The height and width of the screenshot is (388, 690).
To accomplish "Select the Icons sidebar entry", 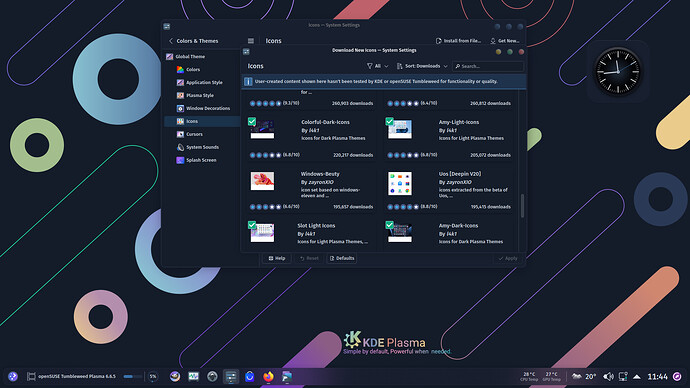I will pos(202,121).
